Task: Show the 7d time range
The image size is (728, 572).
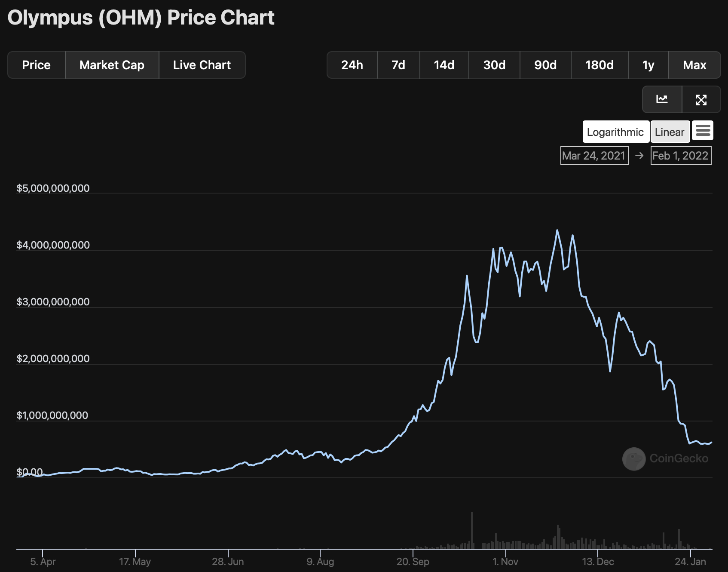Action: (x=398, y=65)
